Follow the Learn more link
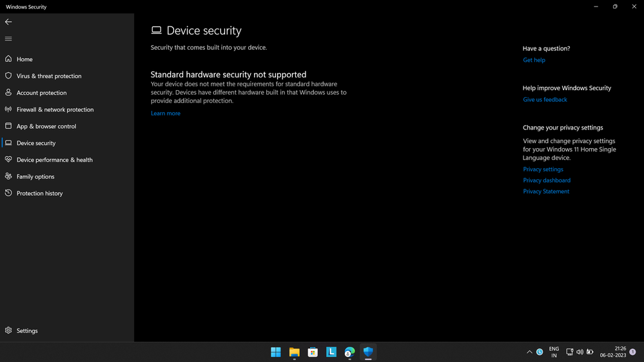The height and width of the screenshot is (362, 644). [166, 113]
